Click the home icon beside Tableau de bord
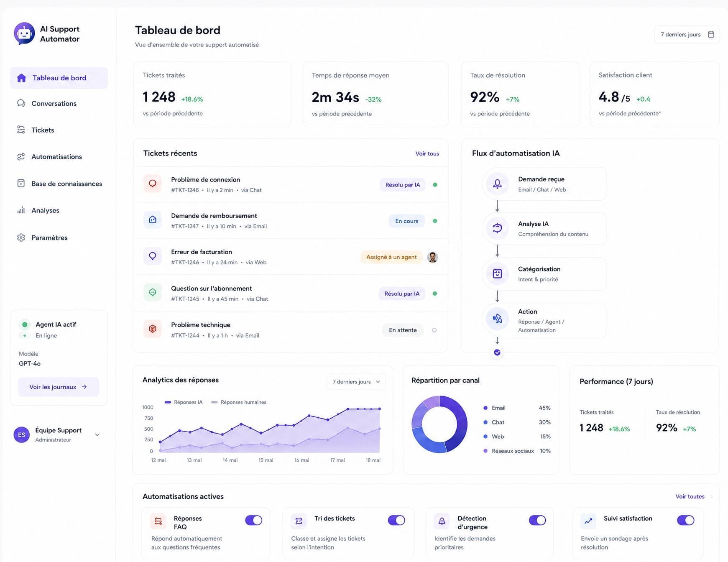Image resolution: width=728 pixels, height=562 pixels. coord(21,78)
